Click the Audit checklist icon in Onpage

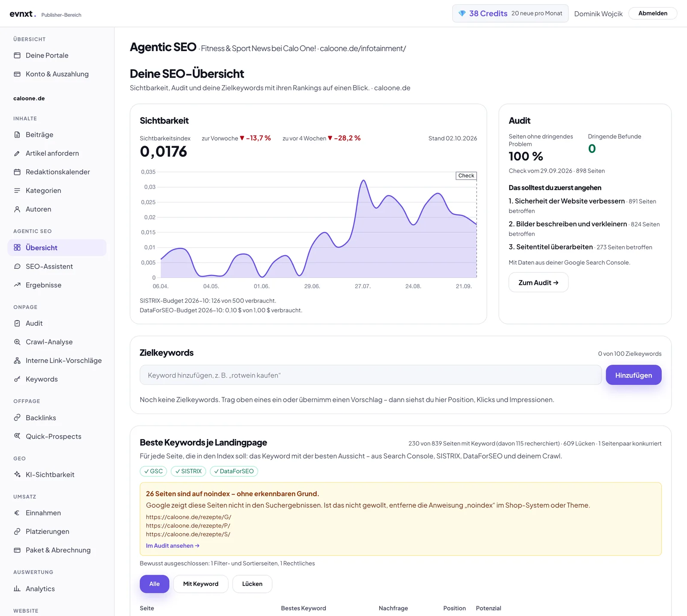(x=17, y=323)
